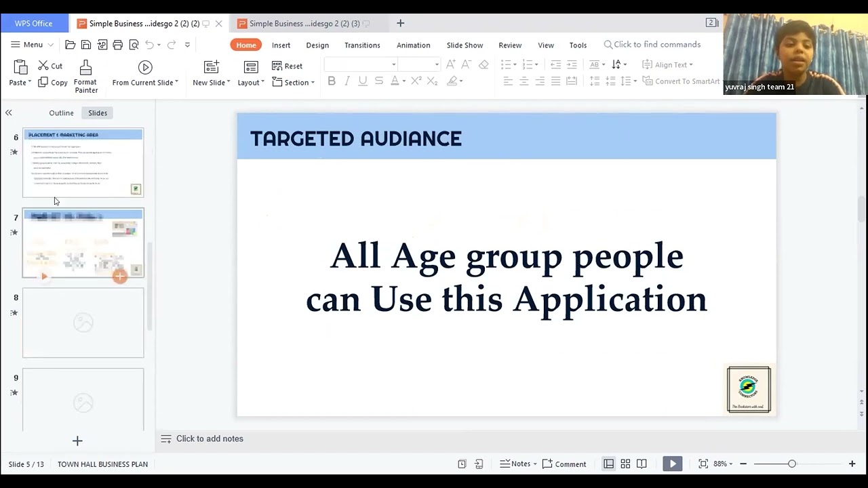
Task: Switch to Slide Sorter view icon
Action: pyautogui.click(x=625, y=464)
